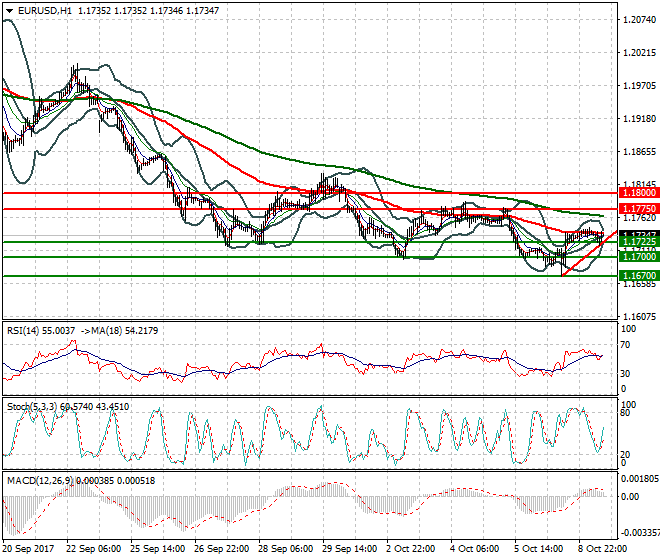Click the MACD(12,26,9) indicator label
The width and height of the screenshot is (660, 560).
38,481
